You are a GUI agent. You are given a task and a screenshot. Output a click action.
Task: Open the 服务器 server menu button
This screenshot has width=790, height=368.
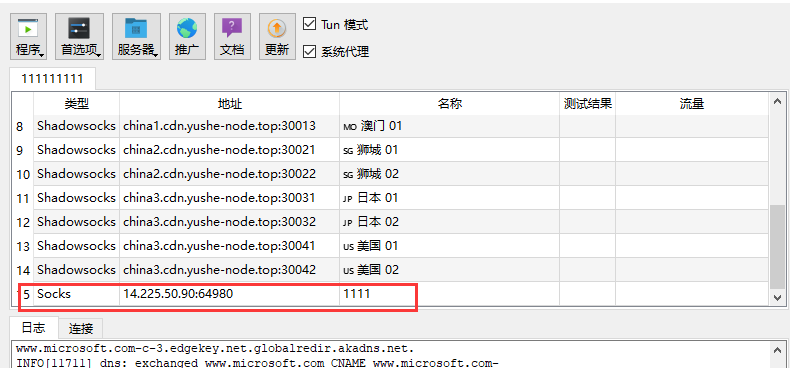[x=136, y=37]
